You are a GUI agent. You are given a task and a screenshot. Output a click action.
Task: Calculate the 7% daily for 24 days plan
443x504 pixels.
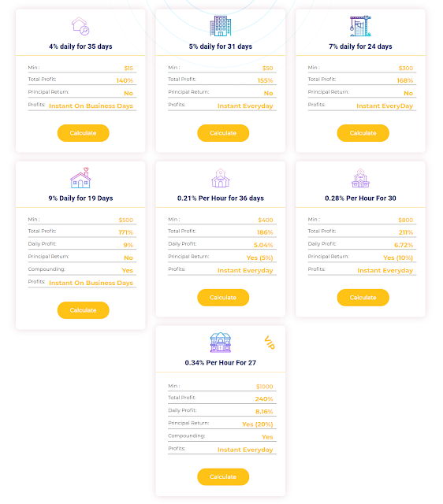click(x=363, y=133)
